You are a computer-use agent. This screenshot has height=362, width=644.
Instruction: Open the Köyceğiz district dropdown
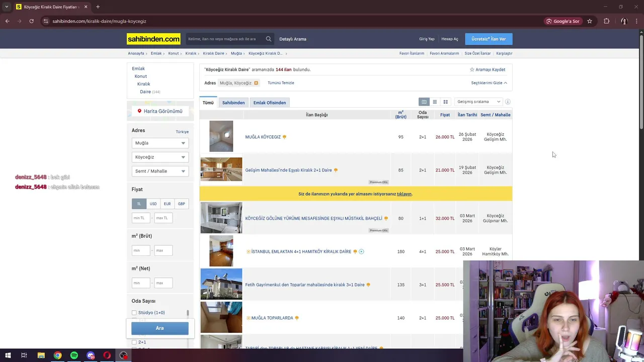coord(160,157)
